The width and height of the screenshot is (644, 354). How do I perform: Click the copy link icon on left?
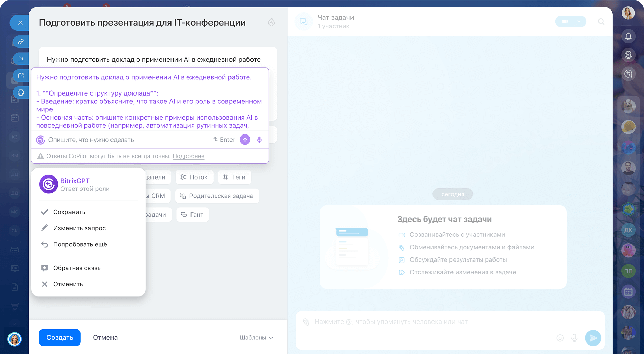point(21,42)
